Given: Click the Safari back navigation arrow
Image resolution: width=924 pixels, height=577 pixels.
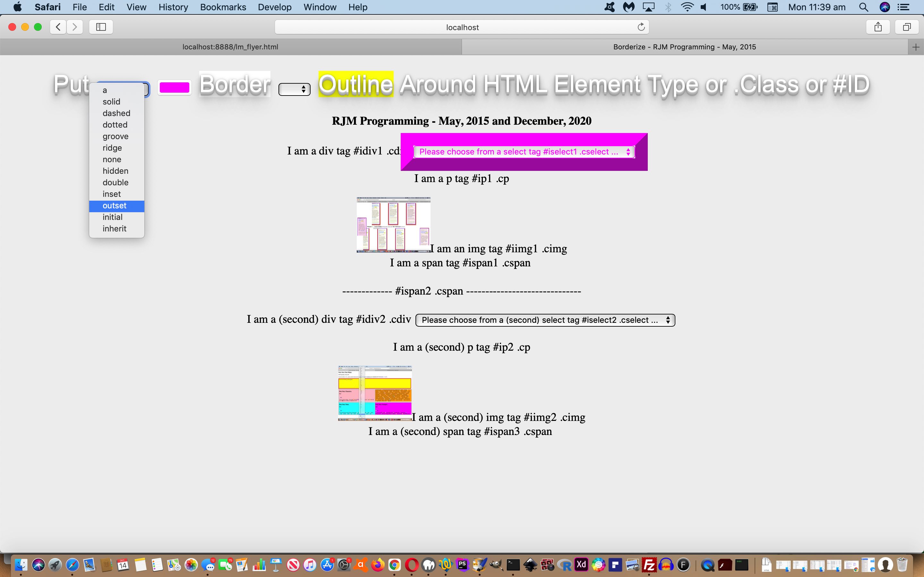Looking at the screenshot, I should point(58,27).
